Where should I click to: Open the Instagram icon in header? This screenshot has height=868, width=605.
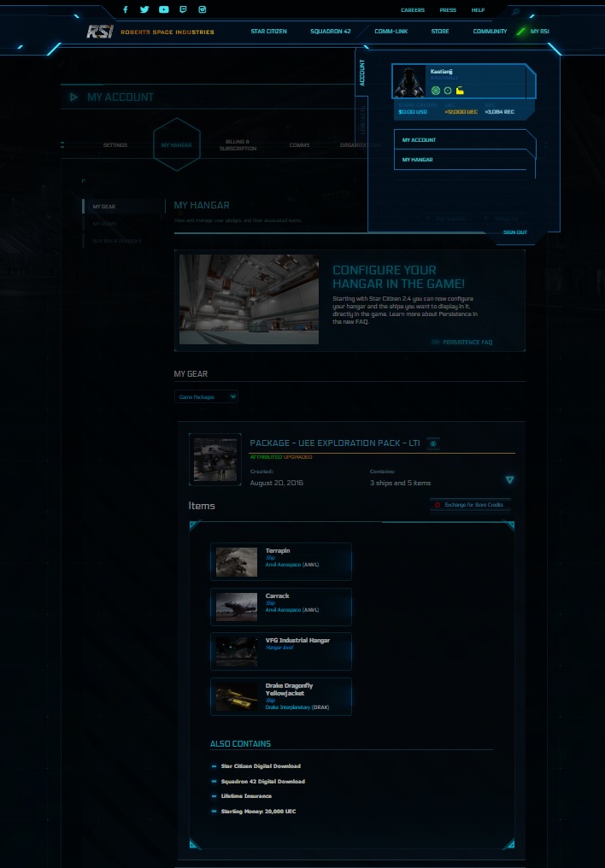tap(202, 9)
